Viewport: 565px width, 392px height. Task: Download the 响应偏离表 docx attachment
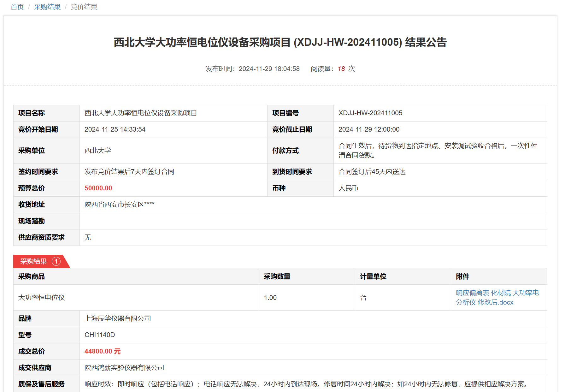[497, 297]
